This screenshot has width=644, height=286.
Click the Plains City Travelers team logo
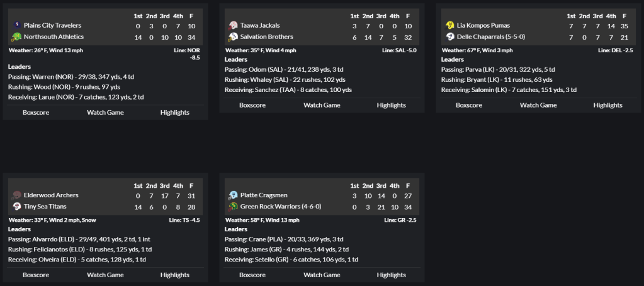click(x=17, y=25)
